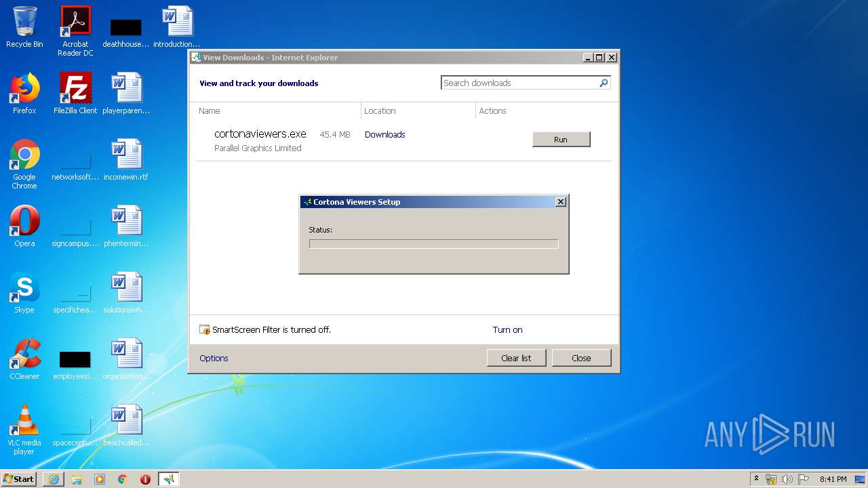Select the cortonaviewers.exe file name
The height and width of the screenshot is (488, 868).
(x=260, y=134)
